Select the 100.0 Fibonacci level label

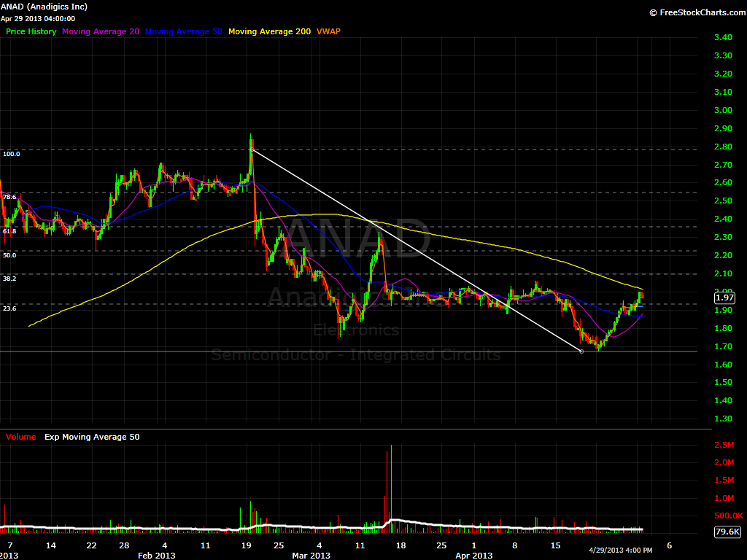(x=12, y=154)
